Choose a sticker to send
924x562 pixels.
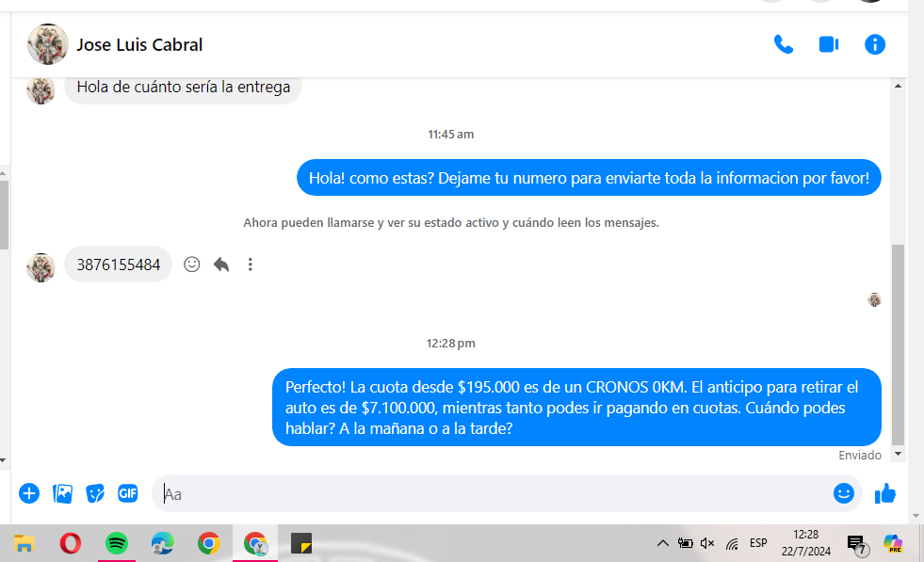pyautogui.click(x=95, y=493)
